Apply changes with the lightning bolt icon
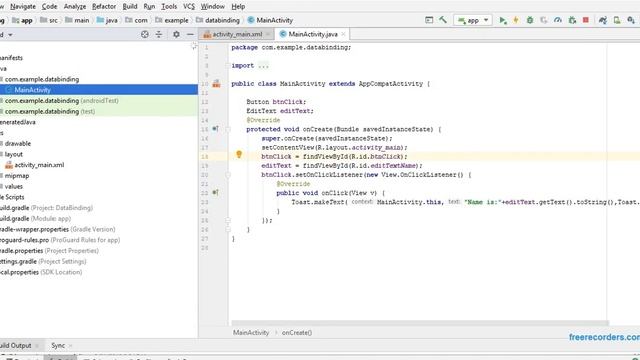640x360 pixels. tap(516, 20)
